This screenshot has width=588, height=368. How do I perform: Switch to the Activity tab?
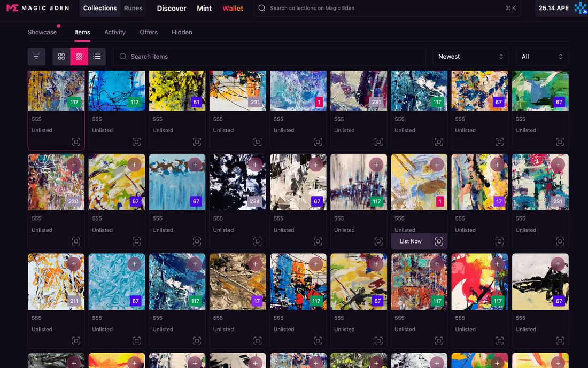(115, 32)
